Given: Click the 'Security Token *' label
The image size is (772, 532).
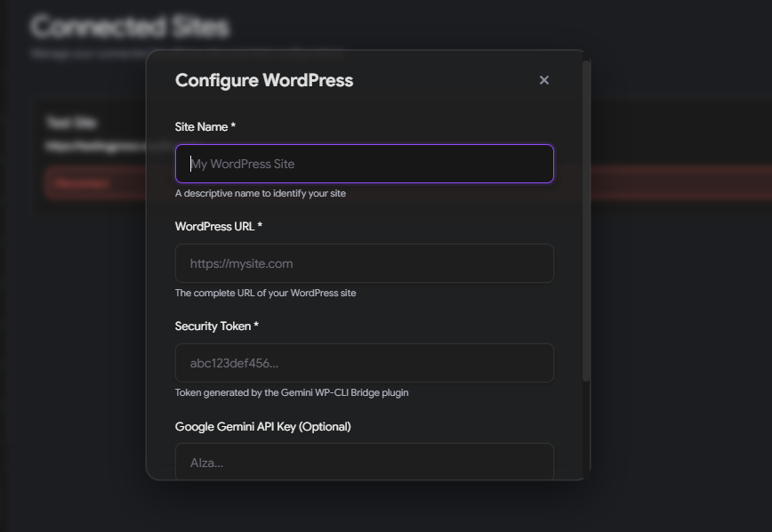Looking at the screenshot, I should (x=217, y=326).
